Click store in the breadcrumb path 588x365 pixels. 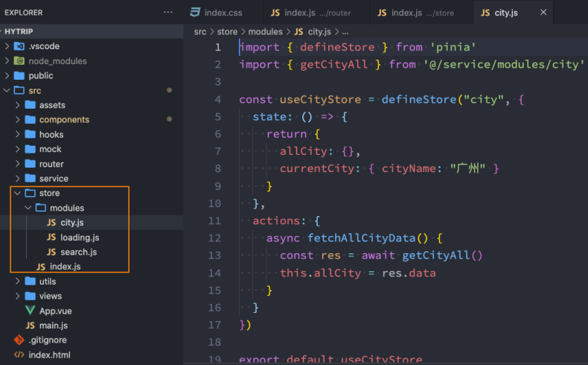(x=227, y=32)
